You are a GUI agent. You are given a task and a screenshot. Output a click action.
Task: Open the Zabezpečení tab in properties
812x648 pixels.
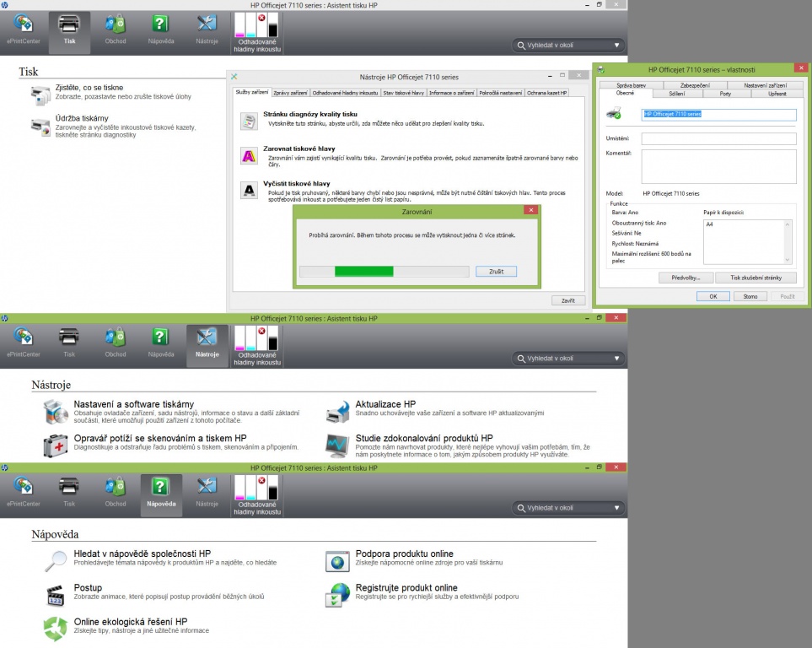(x=695, y=85)
